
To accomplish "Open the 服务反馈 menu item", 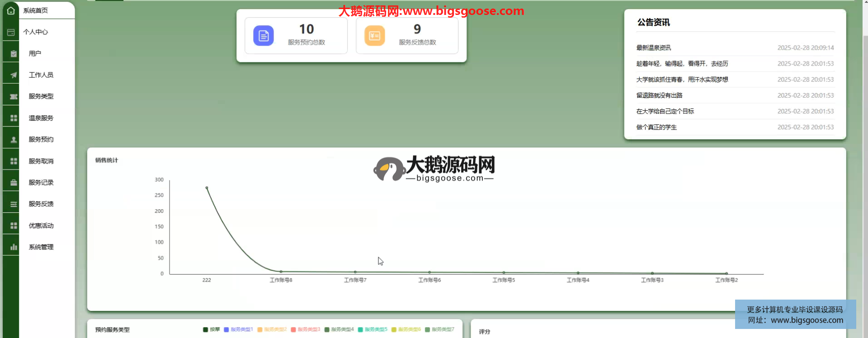I will 41,204.
